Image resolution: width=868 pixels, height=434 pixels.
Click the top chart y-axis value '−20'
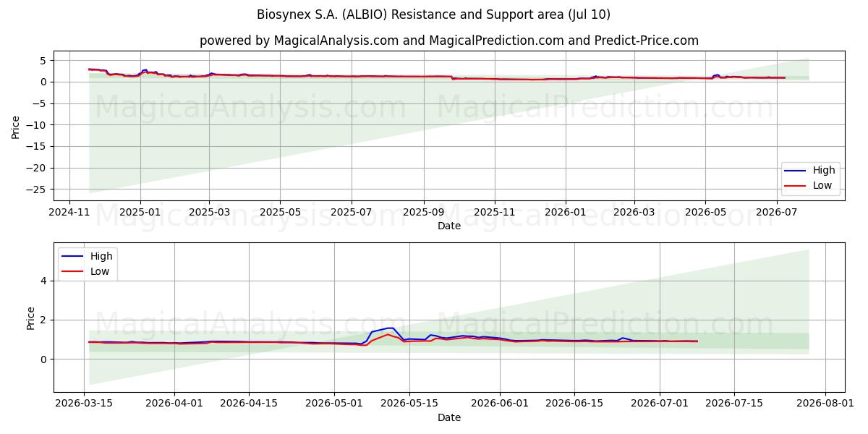(x=38, y=168)
